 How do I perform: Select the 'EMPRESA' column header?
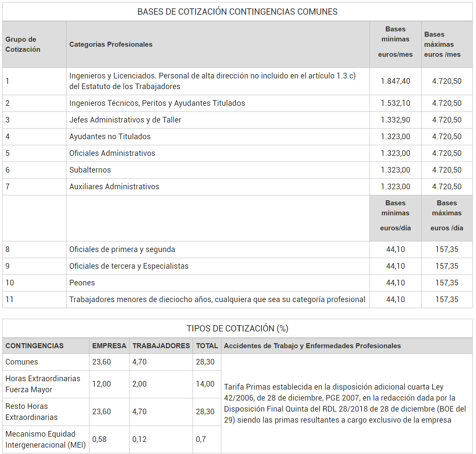tap(109, 346)
